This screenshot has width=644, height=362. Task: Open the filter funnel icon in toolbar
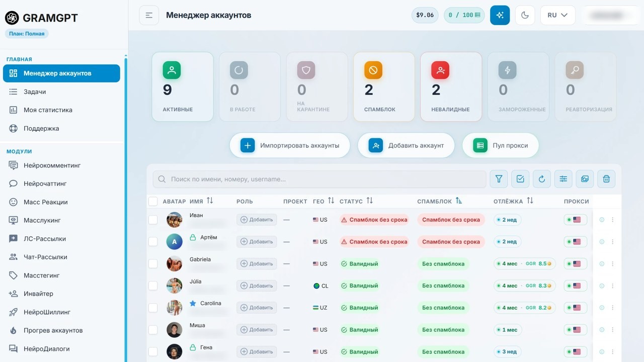tap(499, 178)
